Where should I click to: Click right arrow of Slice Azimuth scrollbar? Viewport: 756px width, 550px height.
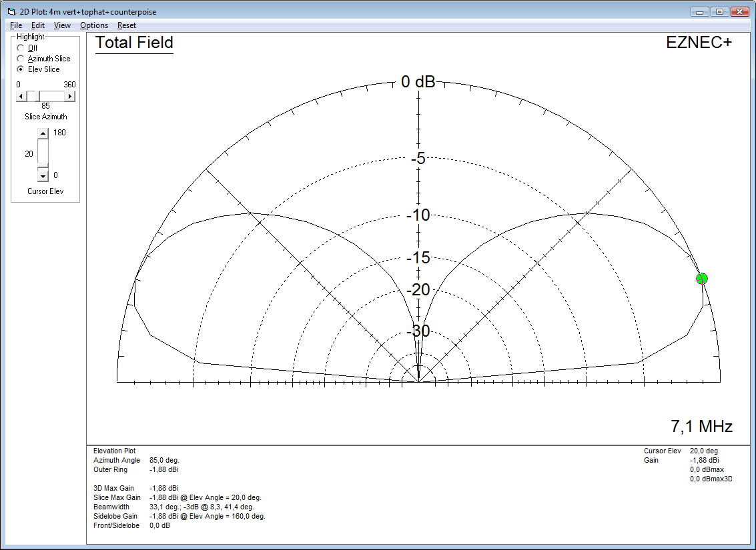(70, 96)
